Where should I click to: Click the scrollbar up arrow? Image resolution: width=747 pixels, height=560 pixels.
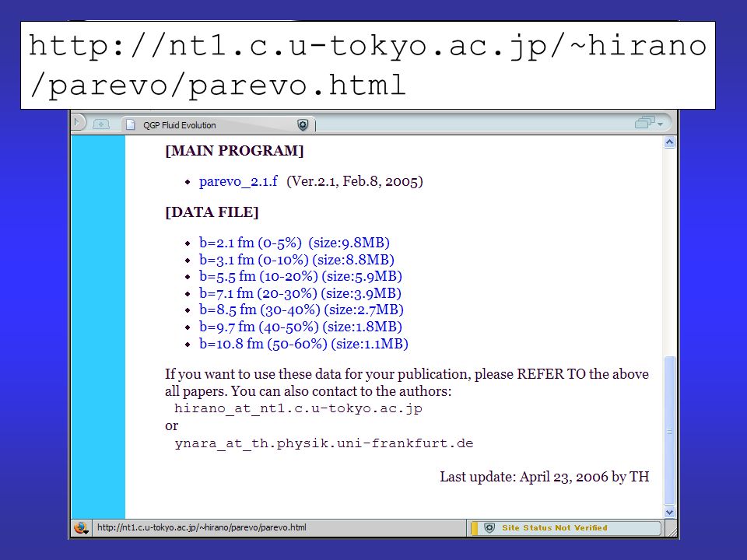tap(669, 142)
